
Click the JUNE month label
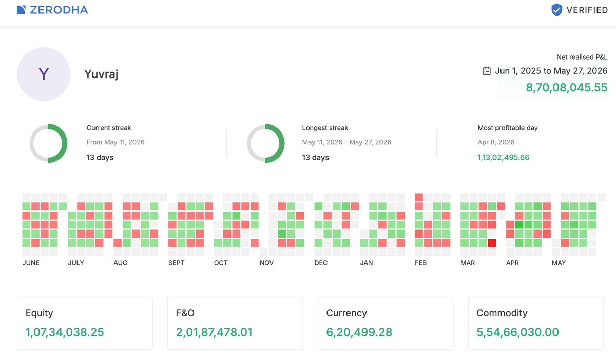click(x=31, y=263)
